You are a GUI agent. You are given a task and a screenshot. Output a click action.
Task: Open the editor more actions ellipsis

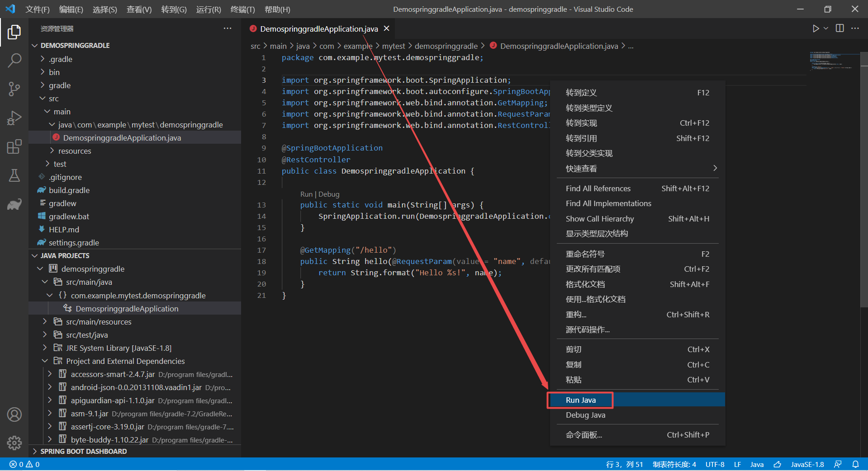[855, 28]
